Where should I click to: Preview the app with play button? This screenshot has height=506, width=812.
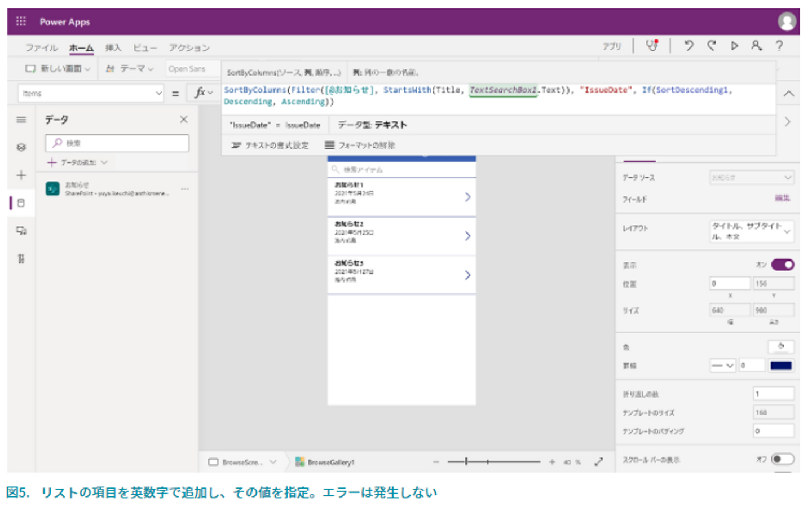click(x=734, y=46)
